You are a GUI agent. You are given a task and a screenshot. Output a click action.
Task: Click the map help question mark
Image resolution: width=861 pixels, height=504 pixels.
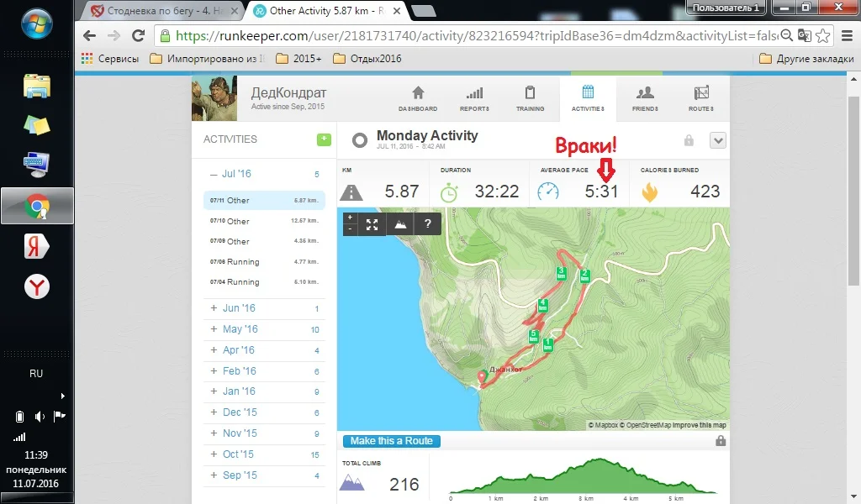[x=428, y=224]
